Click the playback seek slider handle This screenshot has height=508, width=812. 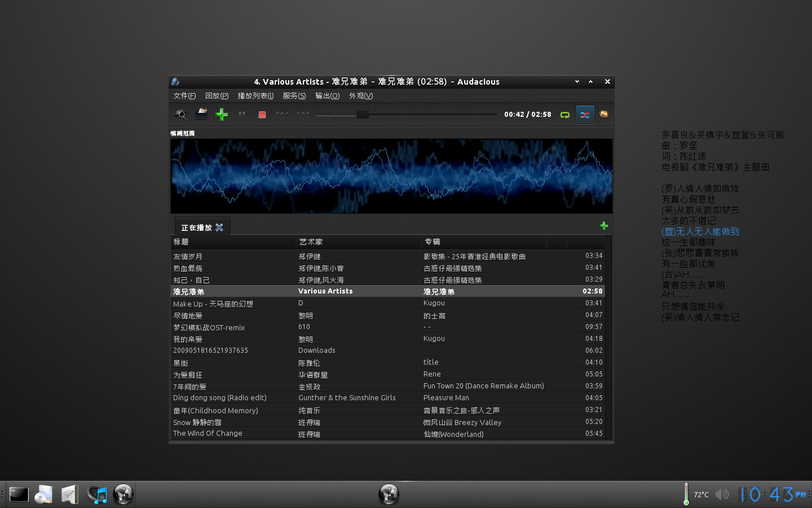[x=362, y=115]
